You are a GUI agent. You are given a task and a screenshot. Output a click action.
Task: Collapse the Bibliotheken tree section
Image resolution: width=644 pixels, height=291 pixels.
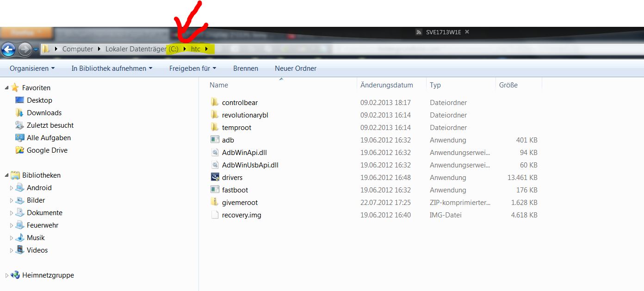pyautogui.click(x=6, y=175)
